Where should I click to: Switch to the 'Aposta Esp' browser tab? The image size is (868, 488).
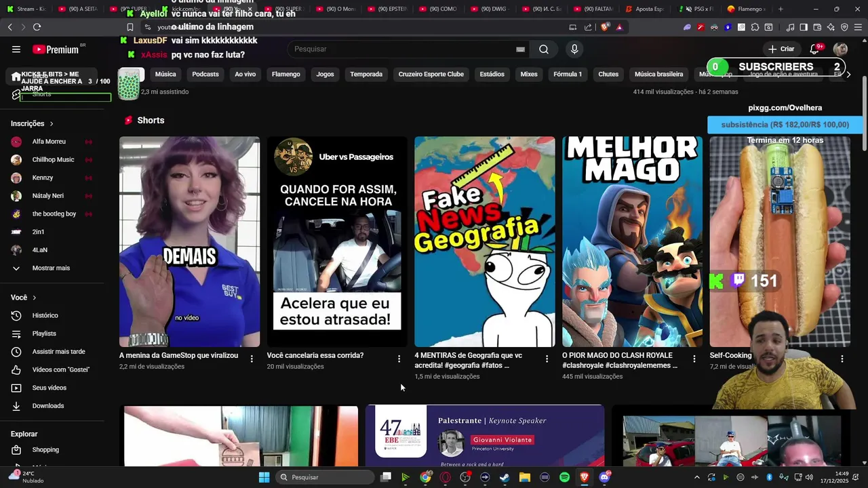[646, 9]
